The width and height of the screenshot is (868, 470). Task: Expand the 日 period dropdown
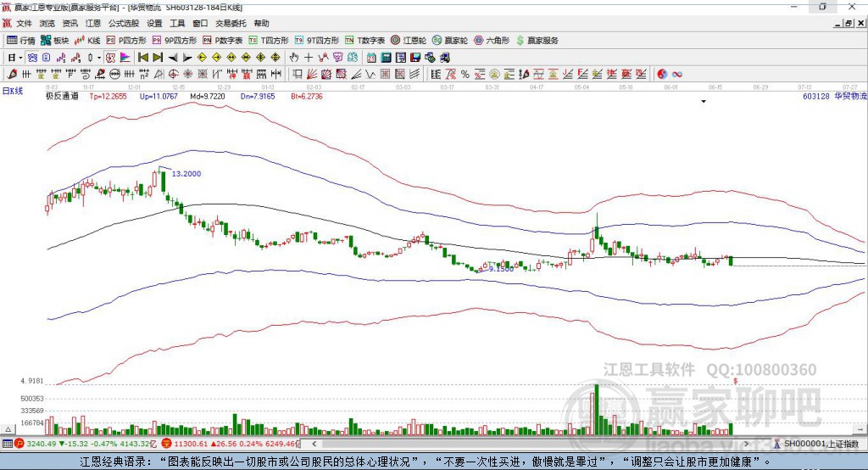pyautogui.click(x=20, y=58)
